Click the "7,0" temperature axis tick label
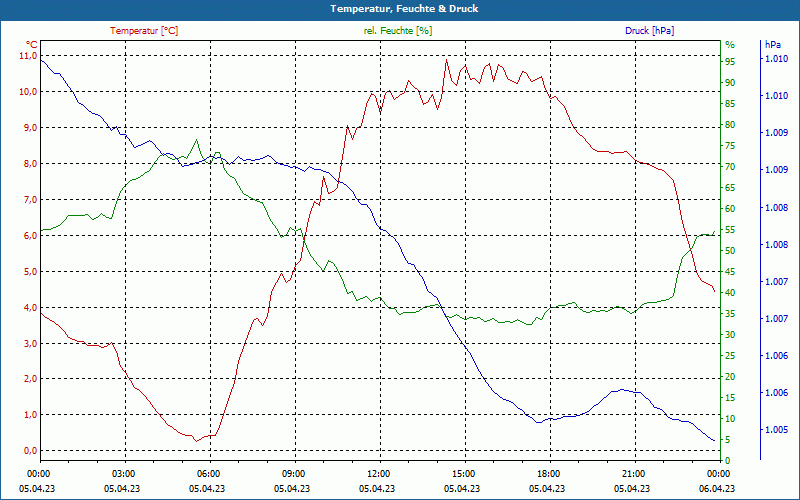This screenshot has width=800, height=500. point(30,199)
